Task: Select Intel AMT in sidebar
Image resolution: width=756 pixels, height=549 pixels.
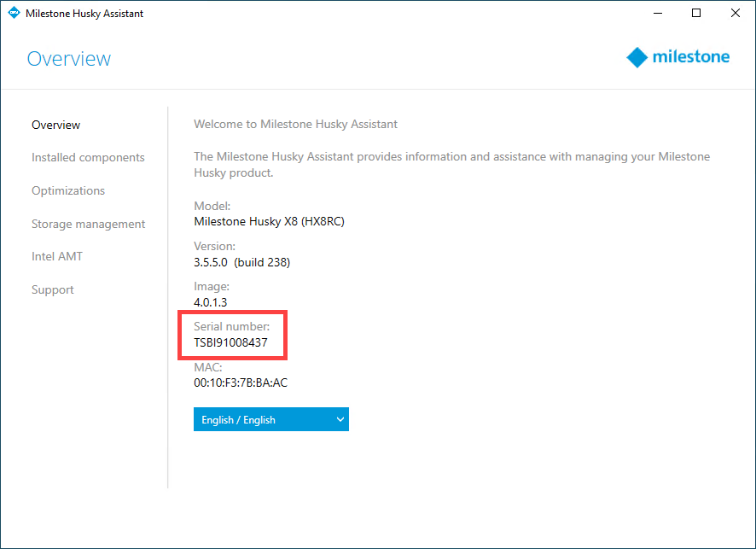Action: (x=57, y=256)
